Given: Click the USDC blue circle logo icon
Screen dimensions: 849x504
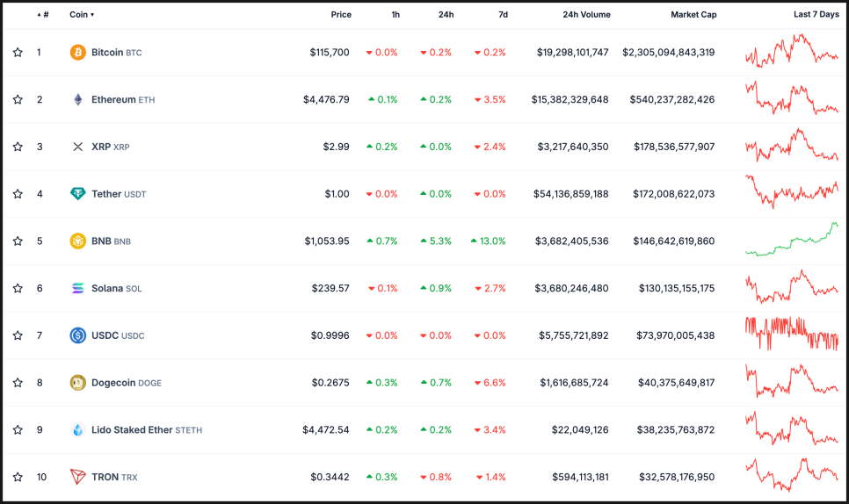Looking at the screenshot, I should tap(78, 335).
